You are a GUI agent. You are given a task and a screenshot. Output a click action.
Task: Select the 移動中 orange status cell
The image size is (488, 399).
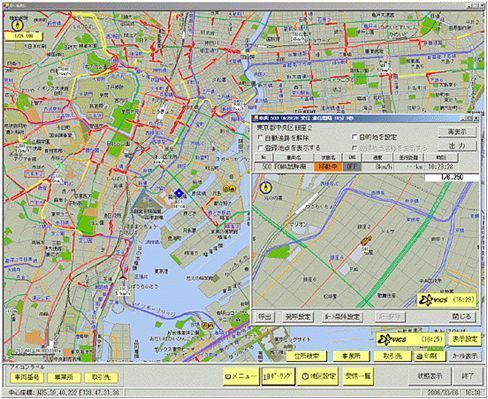[328, 167]
